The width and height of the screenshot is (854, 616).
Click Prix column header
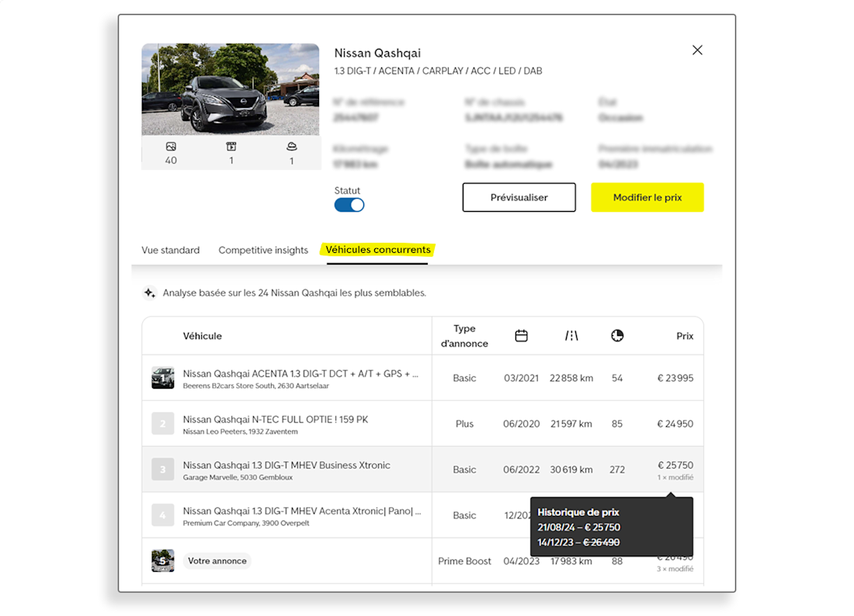(685, 336)
